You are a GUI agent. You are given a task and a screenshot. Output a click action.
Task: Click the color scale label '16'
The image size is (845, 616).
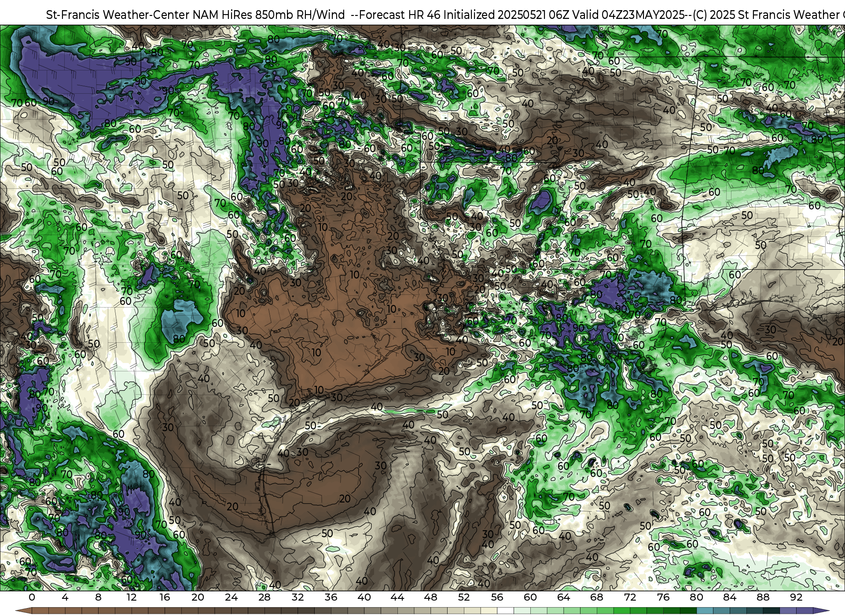(165, 598)
